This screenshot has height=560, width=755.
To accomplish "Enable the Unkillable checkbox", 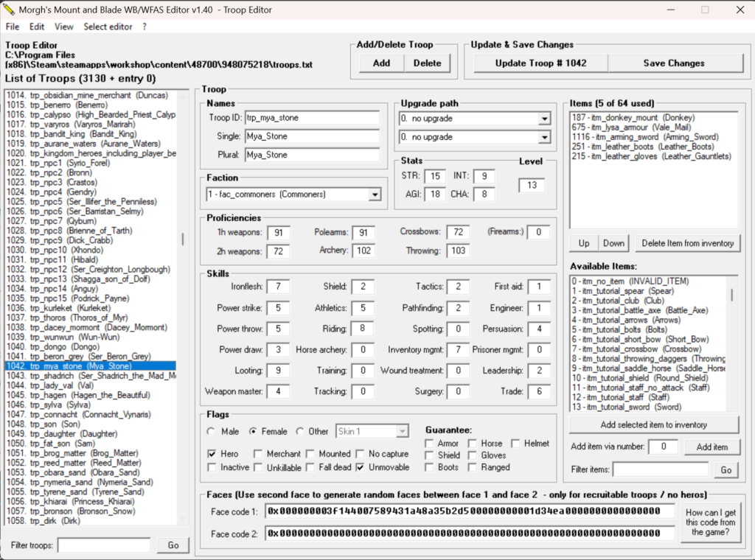I will point(258,467).
